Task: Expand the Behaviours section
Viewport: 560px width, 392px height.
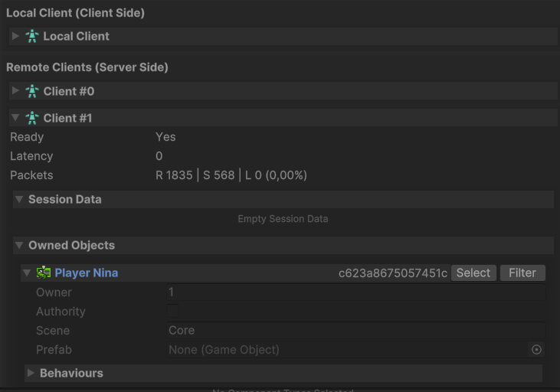Action: 31,373
